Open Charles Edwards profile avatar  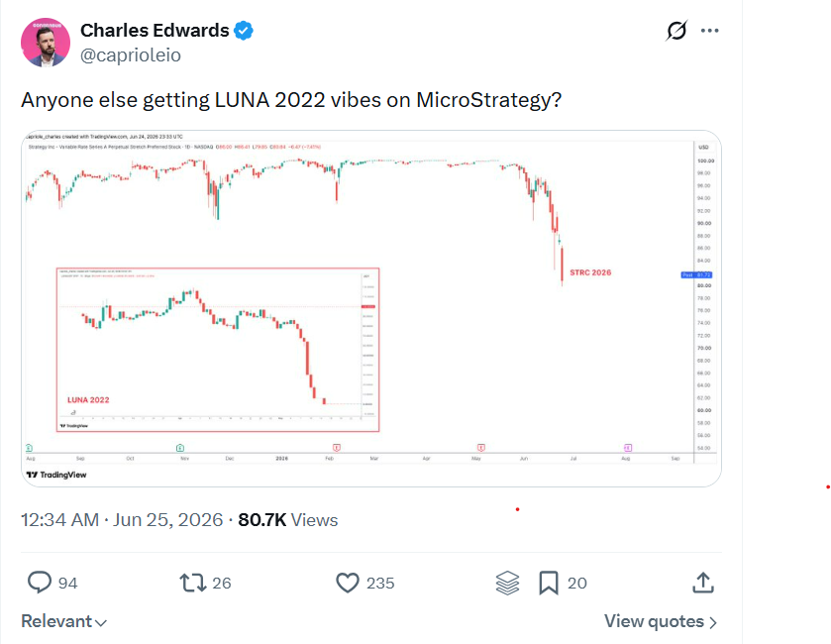click(x=45, y=43)
